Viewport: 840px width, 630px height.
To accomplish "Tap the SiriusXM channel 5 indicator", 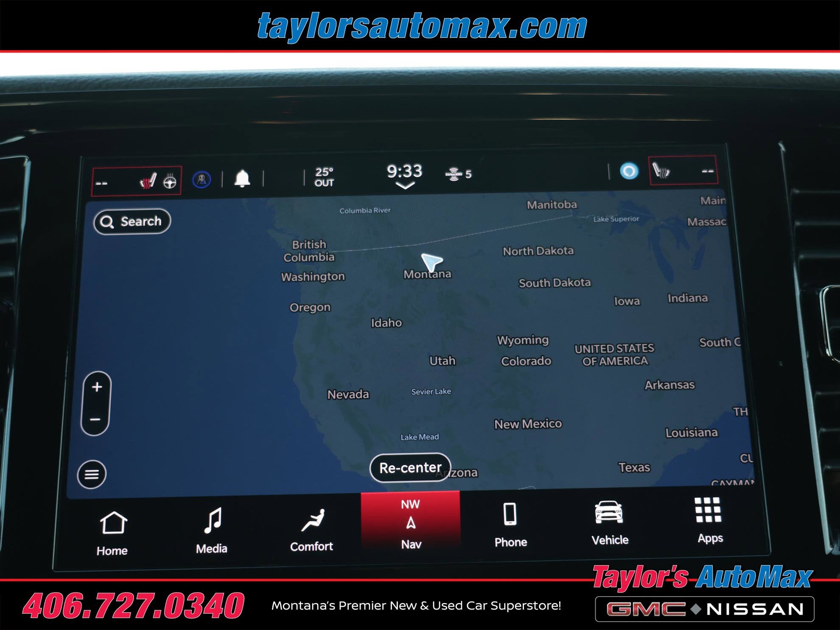I will [x=459, y=174].
